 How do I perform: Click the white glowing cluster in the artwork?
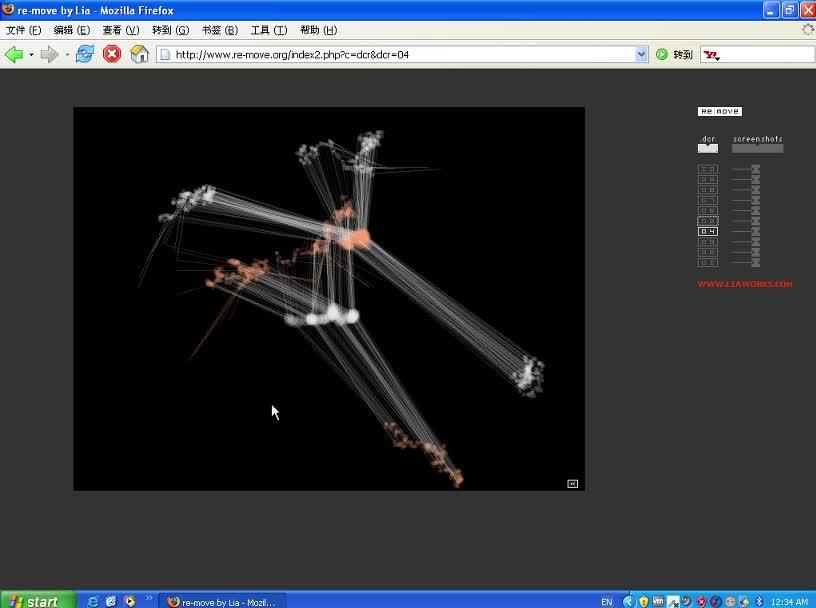[325, 317]
